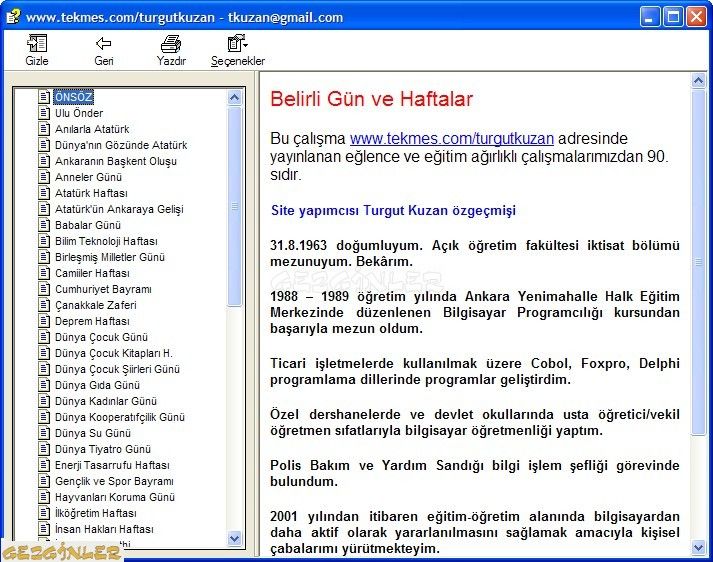Hide the navigation pane with Gizle
This screenshot has height=562, width=713.
tap(37, 50)
